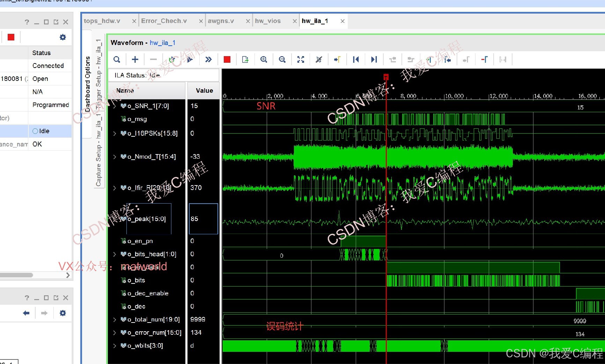This screenshot has width=605, height=364.
Task: Open Hardware panel settings gear
Action: point(63,37)
